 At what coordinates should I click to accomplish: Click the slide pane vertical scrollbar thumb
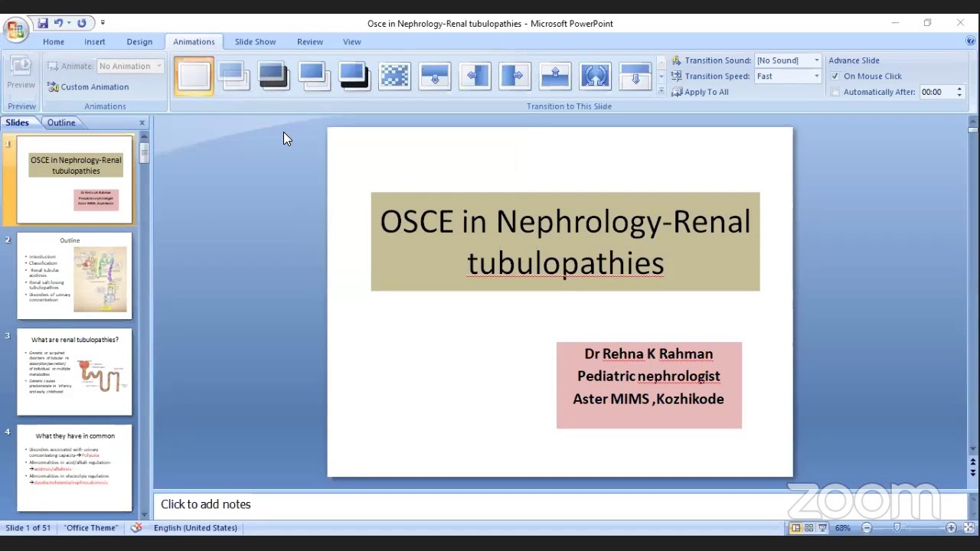point(973,130)
